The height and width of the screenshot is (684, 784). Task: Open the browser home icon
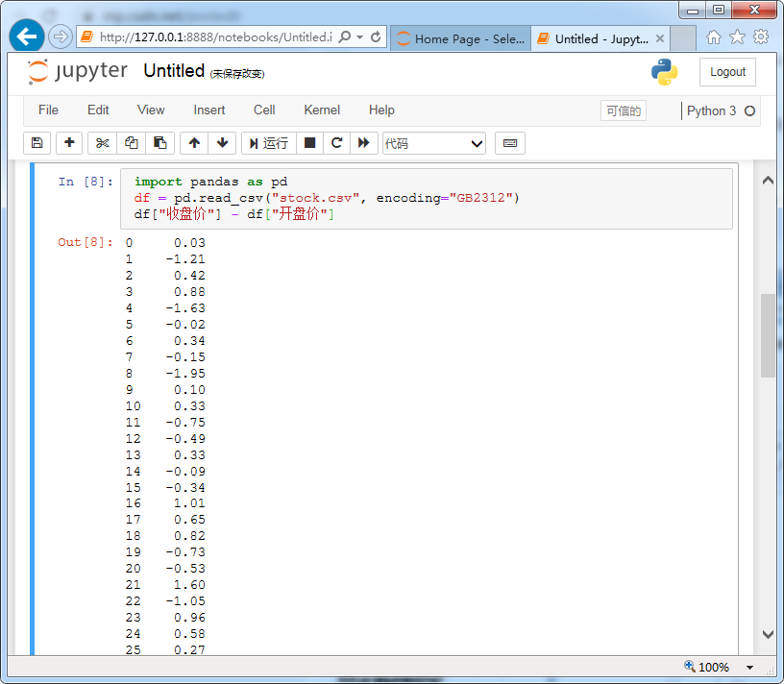coord(714,37)
